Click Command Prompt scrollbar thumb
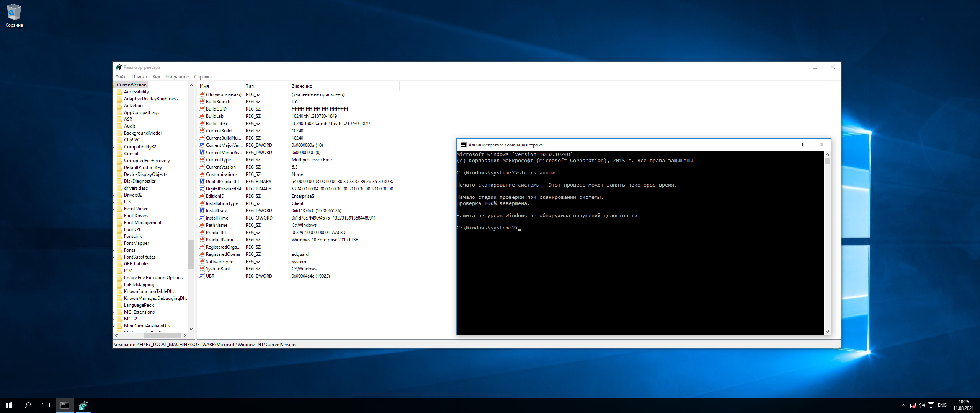The width and height of the screenshot is (980, 413). point(827,161)
